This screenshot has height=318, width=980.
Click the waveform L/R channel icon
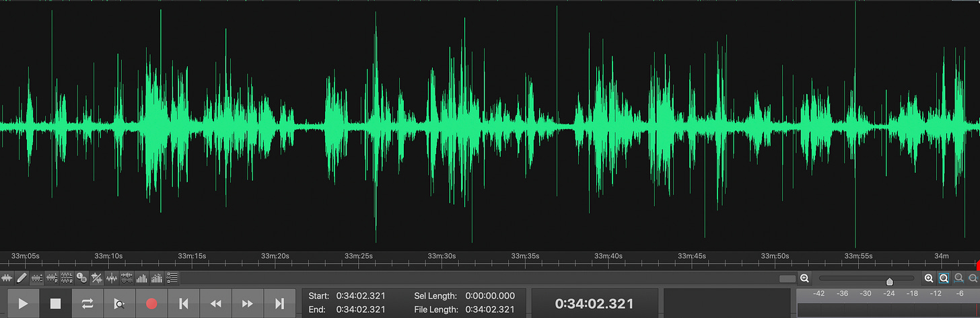click(x=52, y=278)
